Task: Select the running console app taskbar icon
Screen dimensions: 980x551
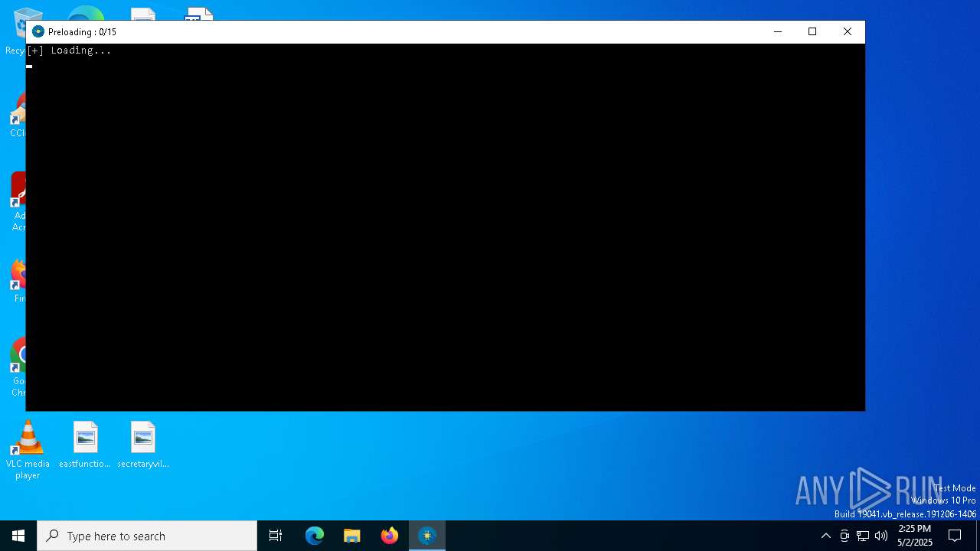Action: [x=427, y=536]
